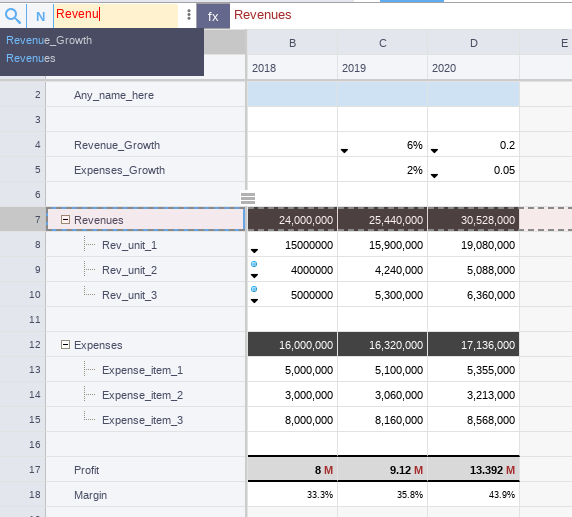Select the Expense_item_2 tree row
Viewport: 572px width, 517px height.
pyautogui.click(x=146, y=395)
